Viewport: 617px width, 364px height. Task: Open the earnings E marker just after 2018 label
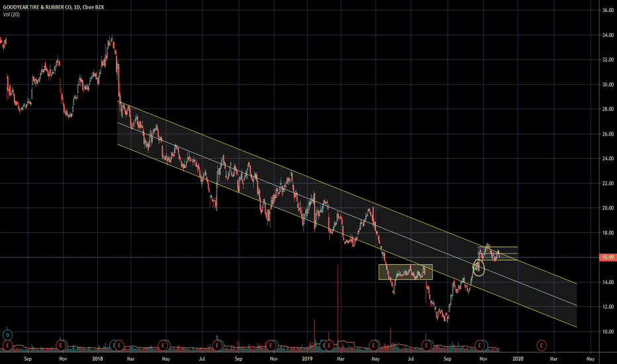(119, 345)
